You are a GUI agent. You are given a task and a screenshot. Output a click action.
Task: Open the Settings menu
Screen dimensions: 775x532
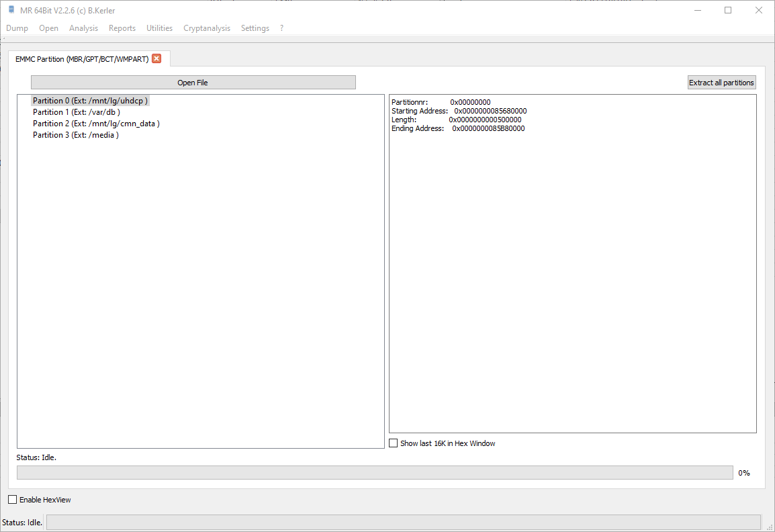point(255,28)
